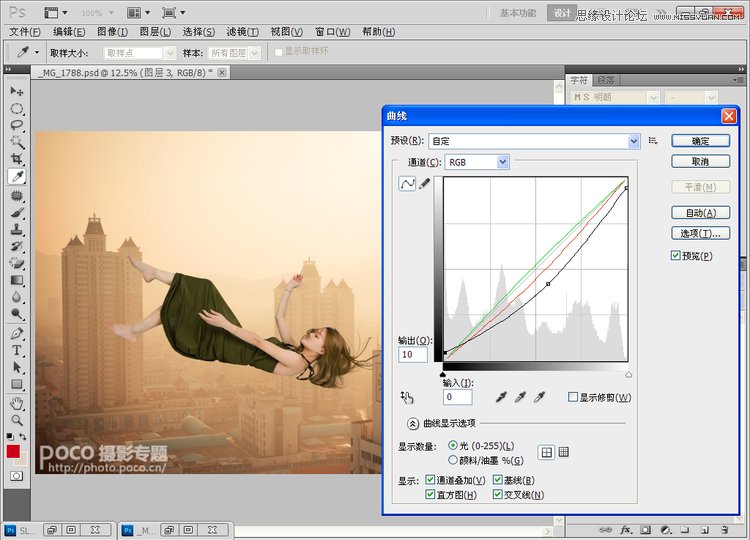Select the Magic Wand tool

click(x=17, y=142)
